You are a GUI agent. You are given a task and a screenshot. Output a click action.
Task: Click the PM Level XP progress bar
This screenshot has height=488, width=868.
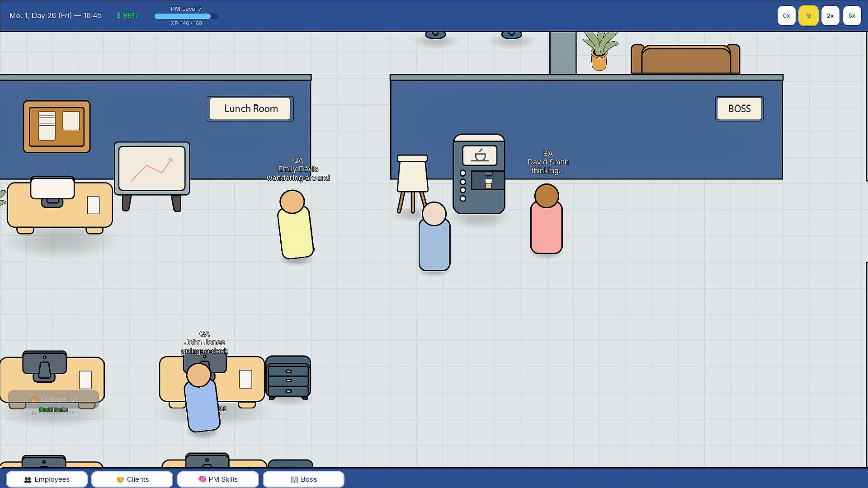click(186, 16)
